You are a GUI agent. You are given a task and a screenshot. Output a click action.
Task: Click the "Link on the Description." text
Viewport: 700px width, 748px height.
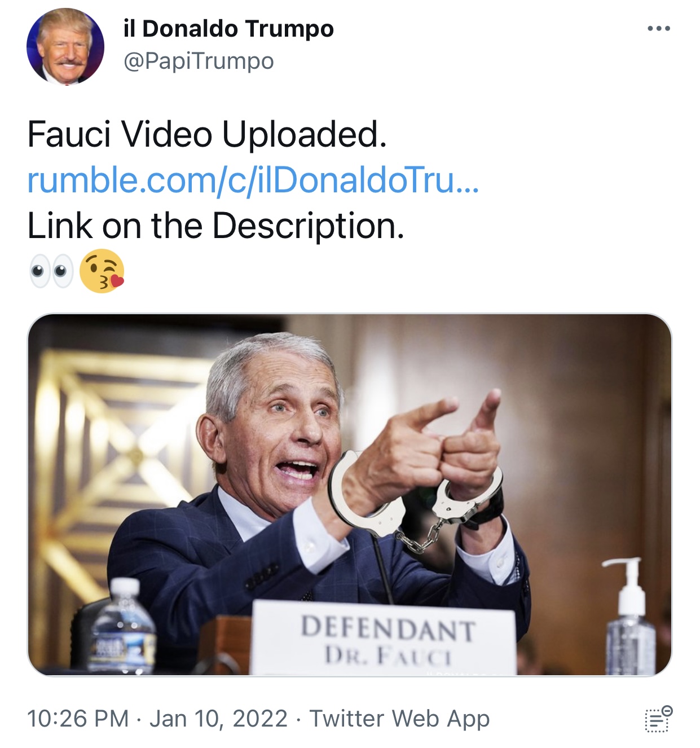[x=216, y=226]
